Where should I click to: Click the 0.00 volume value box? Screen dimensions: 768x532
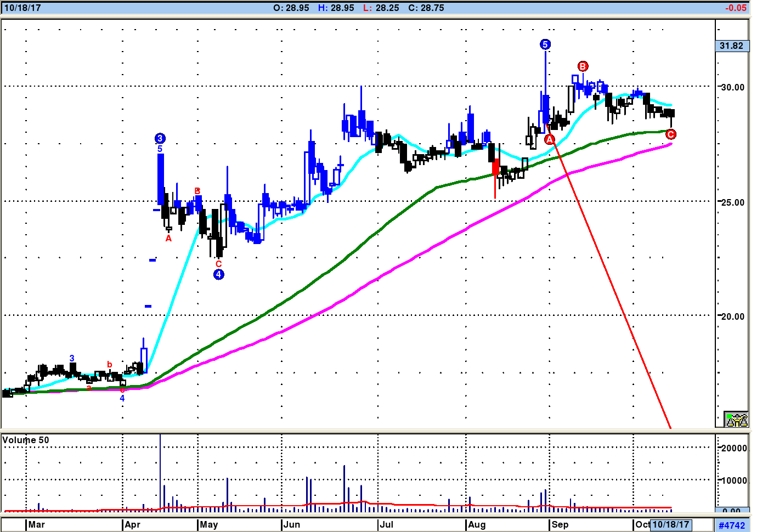pyautogui.click(x=732, y=511)
